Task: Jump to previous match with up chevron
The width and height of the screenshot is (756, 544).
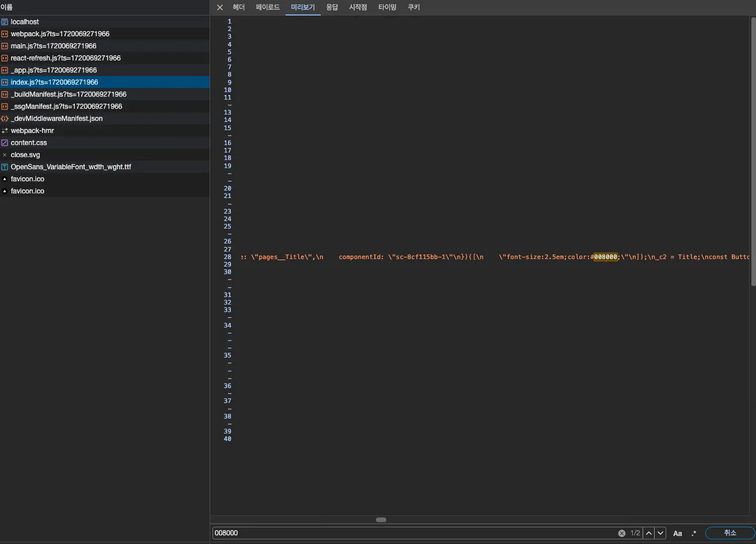Action: (648, 533)
